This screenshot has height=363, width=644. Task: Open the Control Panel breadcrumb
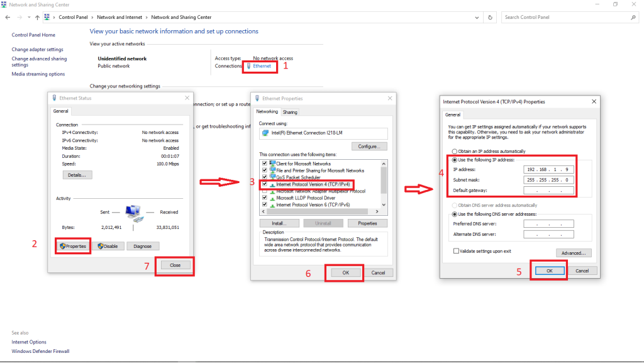[73, 17]
